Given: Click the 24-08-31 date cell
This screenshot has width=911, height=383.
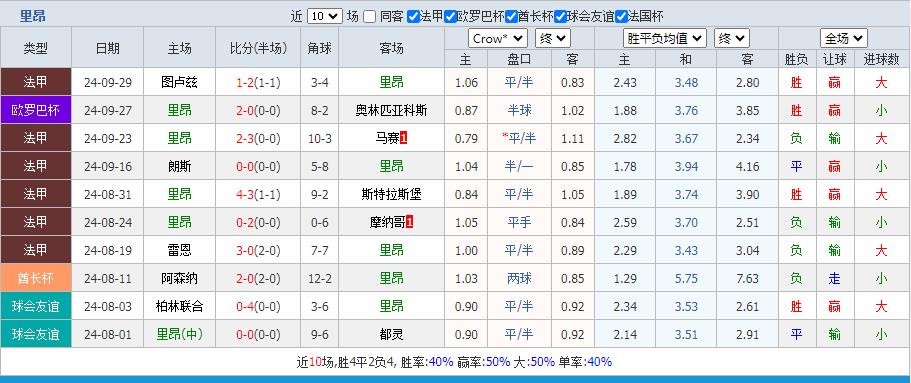Looking at the screenshot, I should [x=107, y=194].
